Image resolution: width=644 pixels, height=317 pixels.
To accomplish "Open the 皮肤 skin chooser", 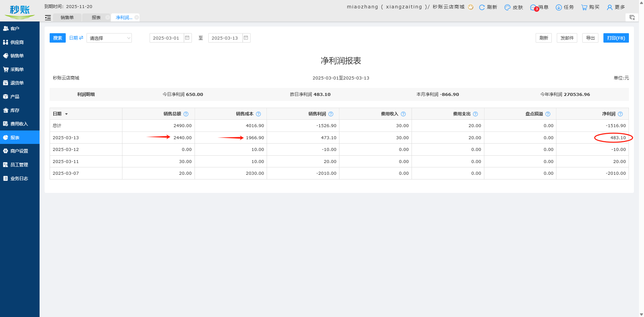I will click(x=514, y=7).
